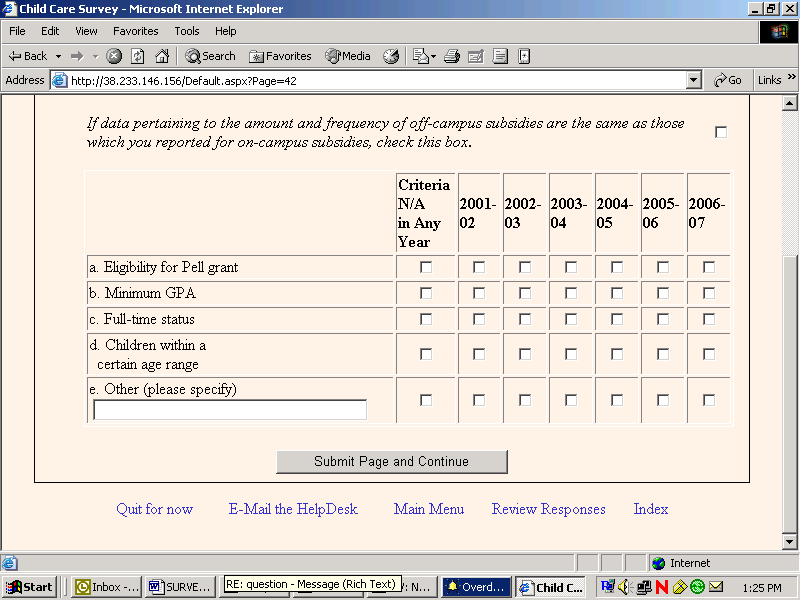The height and width of the screenshot is (600, 800).
Task: Check the same-as-on-campus subsidies box
Action: click(x=721, y=132)
